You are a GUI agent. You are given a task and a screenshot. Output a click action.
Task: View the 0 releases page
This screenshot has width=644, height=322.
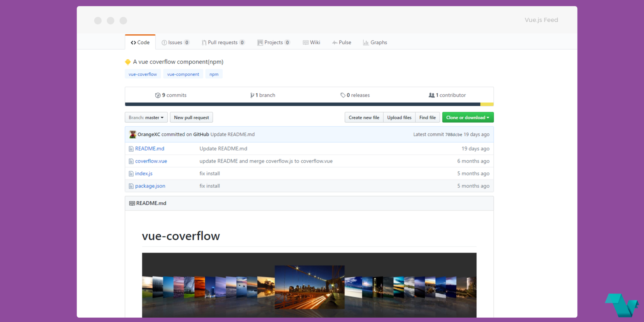(x=355, y=95)
